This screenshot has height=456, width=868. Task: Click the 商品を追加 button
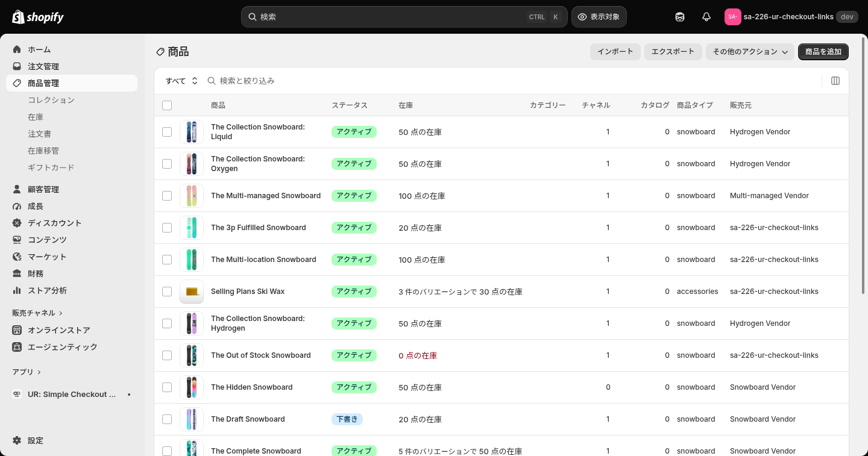(823, 52)
